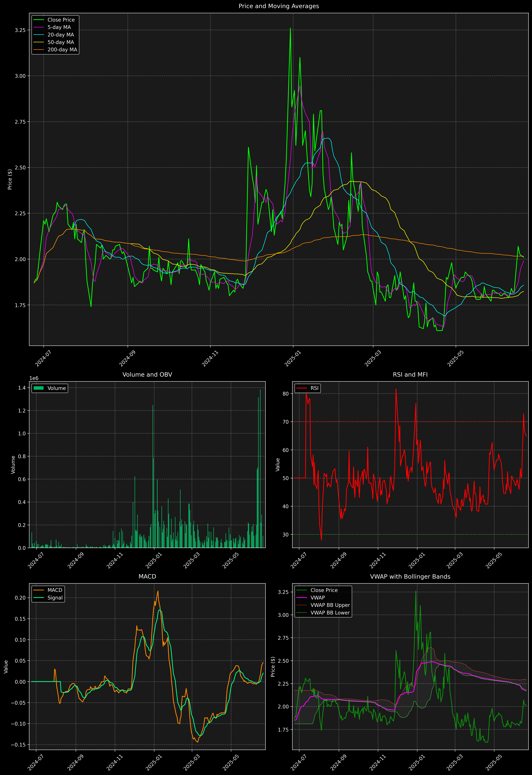This screenshot has width=532, height=775.
Task: Click the "Value" y-axis label of RSI chart
Action: click(278, 464)
